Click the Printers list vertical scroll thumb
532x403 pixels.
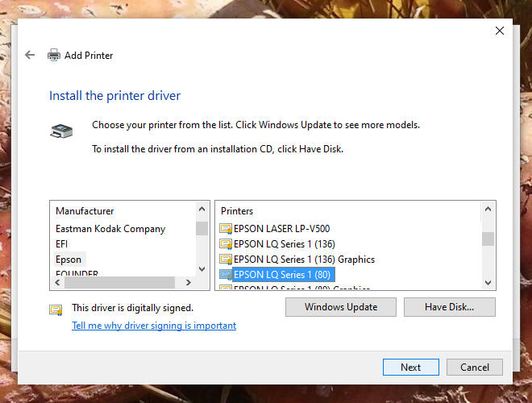(488, 239)
